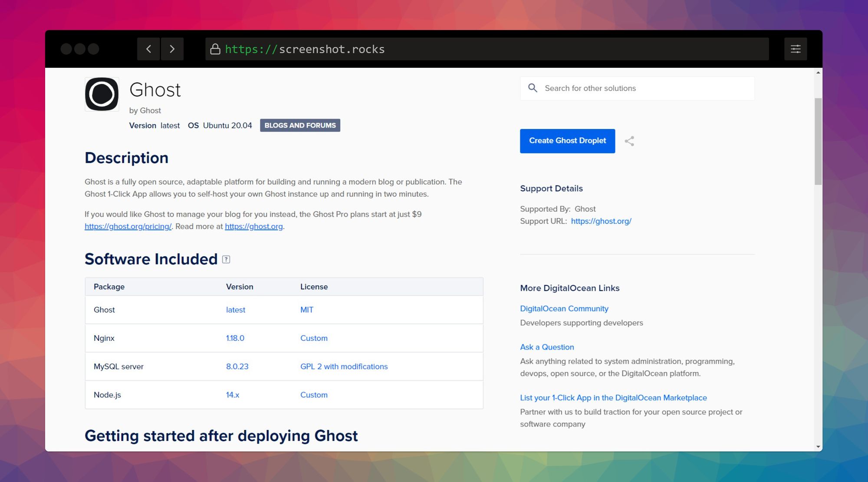Viewport: 868px width, 482px height.
Task: Click 'Getting started after deploying Ghost' heading
Action: click(221, 436)
